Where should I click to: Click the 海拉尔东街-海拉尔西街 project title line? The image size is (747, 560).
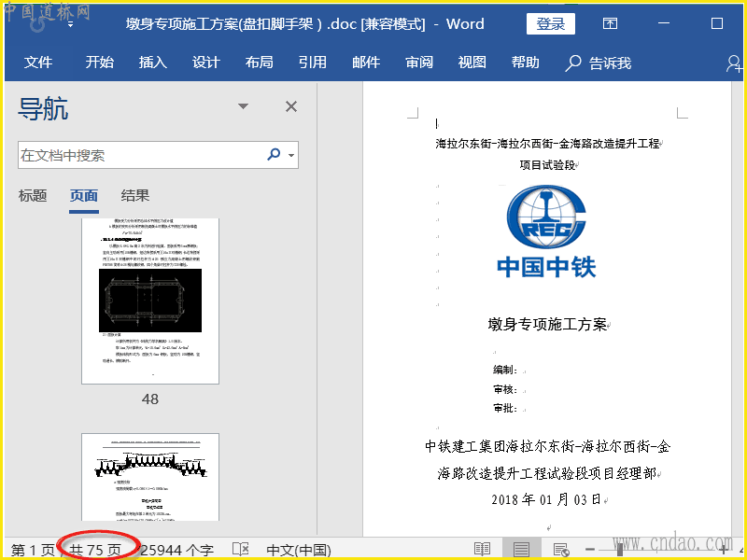click(x=547, y=144)
